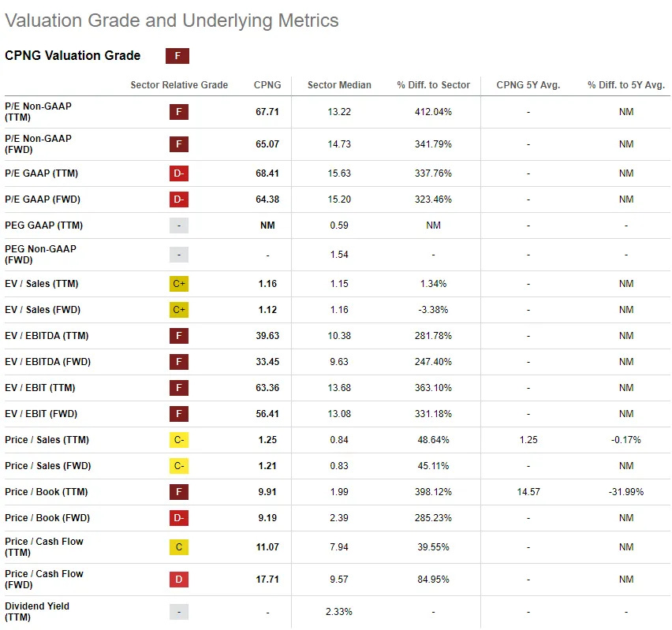Open the Price / Cash Flow (FWD) metric label
The height and width of the screenshot is (630, 672).
44,580
